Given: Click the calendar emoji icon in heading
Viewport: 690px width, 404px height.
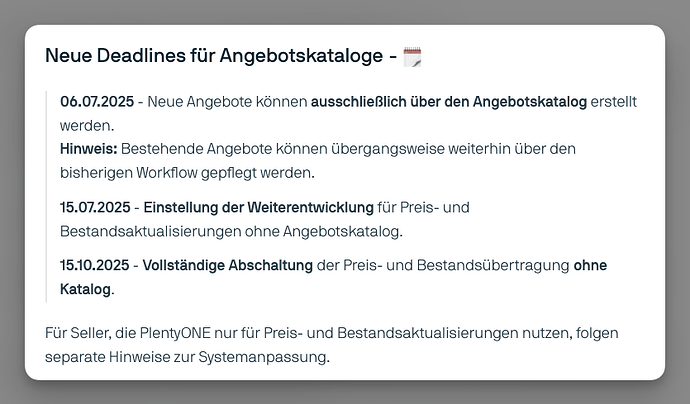Looking at the screenshot, I should click(412, 57).
